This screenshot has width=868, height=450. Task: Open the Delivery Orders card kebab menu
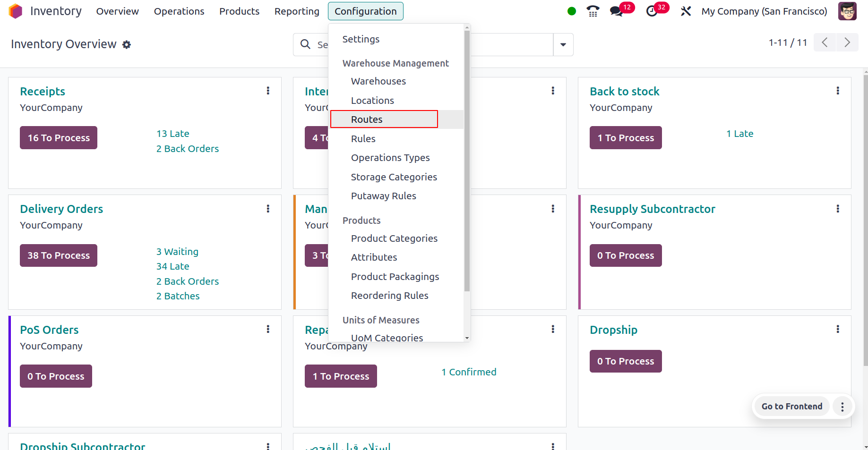pyautogui.click(x=268, y=208)
